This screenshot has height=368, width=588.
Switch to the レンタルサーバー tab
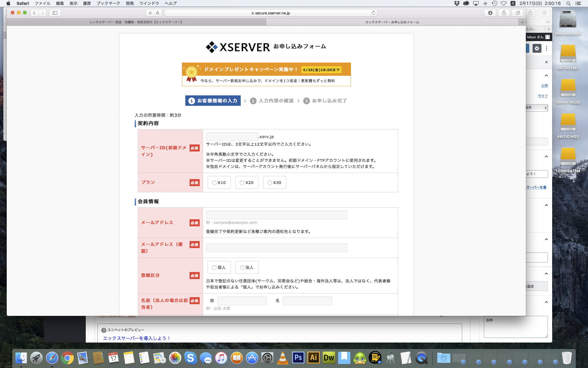click(x=136, y=22)
